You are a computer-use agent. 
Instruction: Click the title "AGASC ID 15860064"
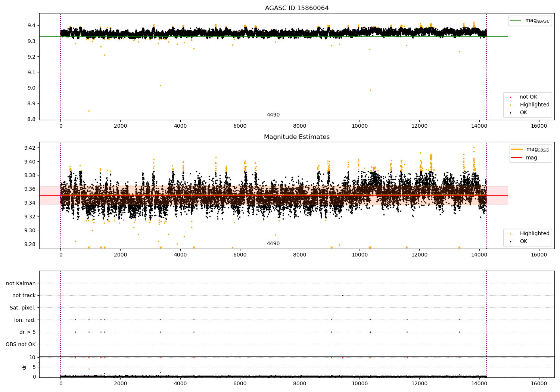coord(297,8)
